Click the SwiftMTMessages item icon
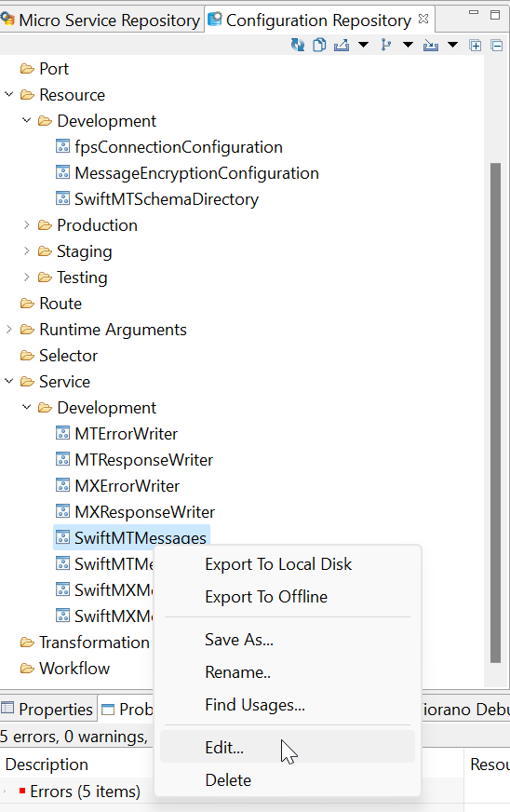The width and height of the screenshot is (510, 812). (x=62, y=537)
